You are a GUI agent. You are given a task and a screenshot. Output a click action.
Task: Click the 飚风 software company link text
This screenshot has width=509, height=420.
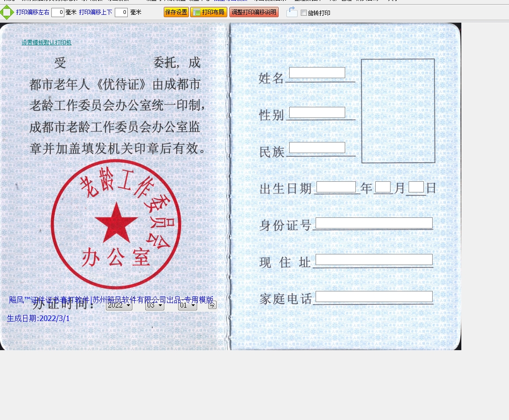click(x=111, y=300)
